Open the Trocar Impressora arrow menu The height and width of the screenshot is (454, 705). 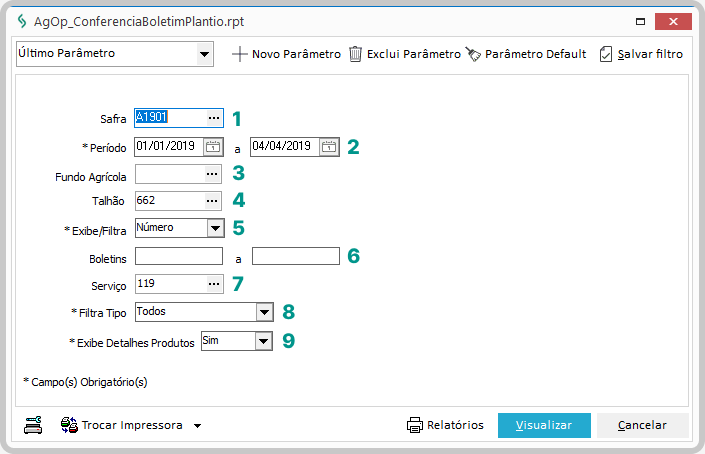[x=197, y=426]
